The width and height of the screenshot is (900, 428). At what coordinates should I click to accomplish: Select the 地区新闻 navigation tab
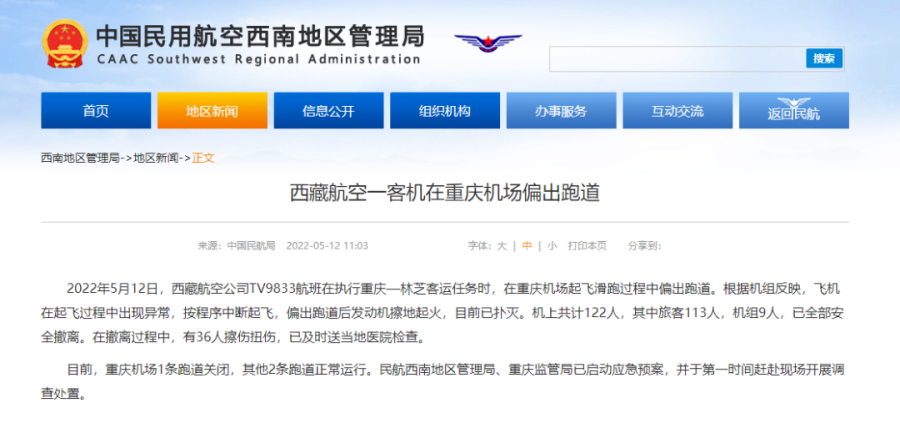(211, 111)
